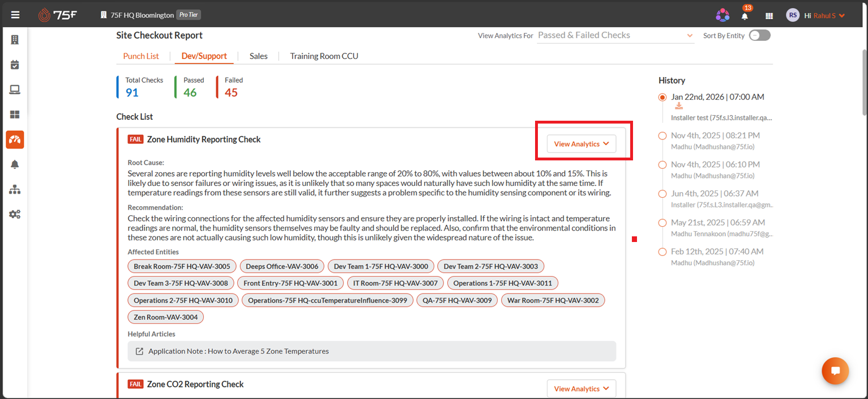Viewport: 868px width, 399px height.
Task: Click the building icon beside 75F HQ Bloomington
Action: coord(104,15)
